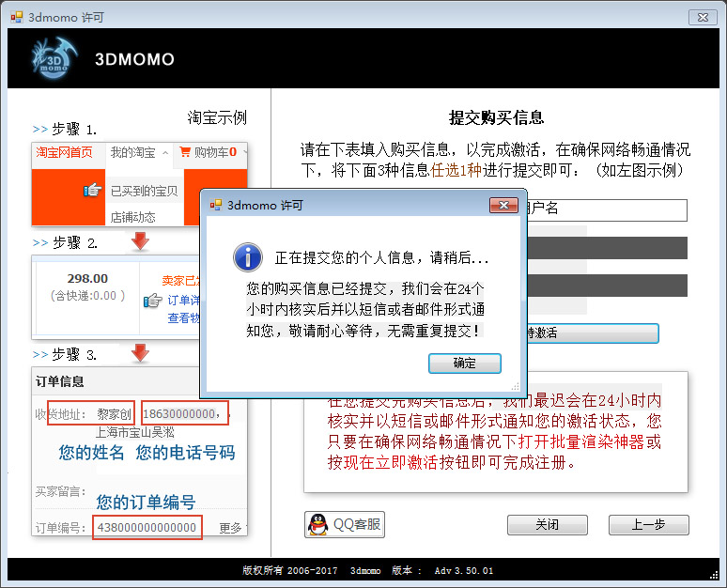Click the 您的电话号码 label
The width and height of the screenshot is (727, 588).
click(185, 453)
